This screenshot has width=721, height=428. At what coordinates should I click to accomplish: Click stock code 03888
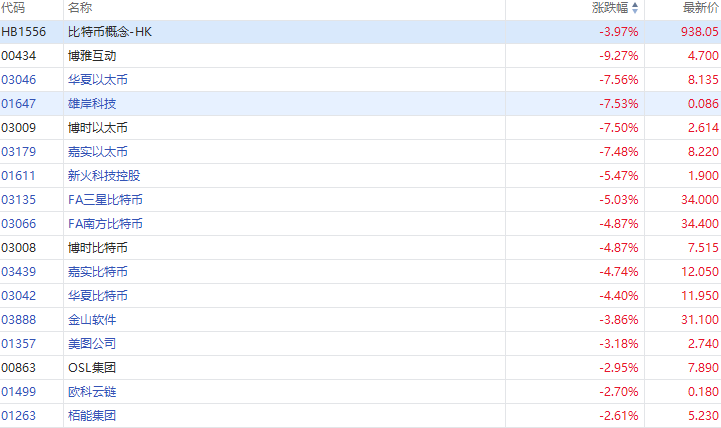[18, 320]
